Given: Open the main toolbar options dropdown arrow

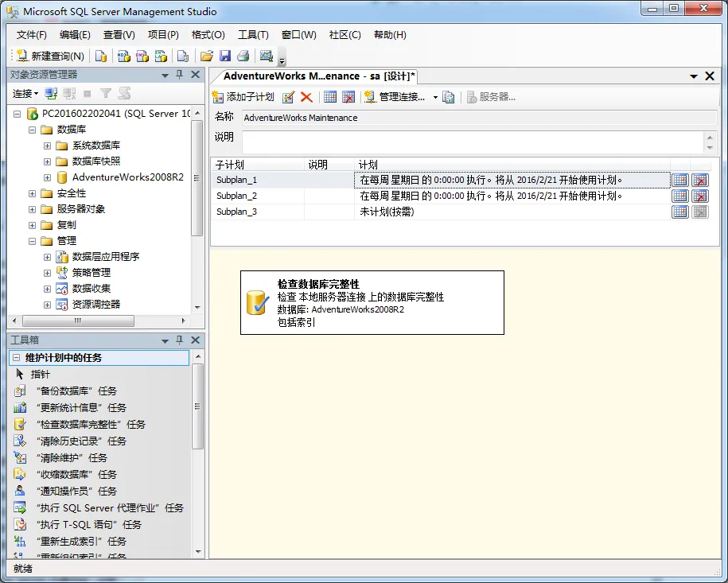Looking at the screenshot, I should pyautogui.click(x=282, y=60).
